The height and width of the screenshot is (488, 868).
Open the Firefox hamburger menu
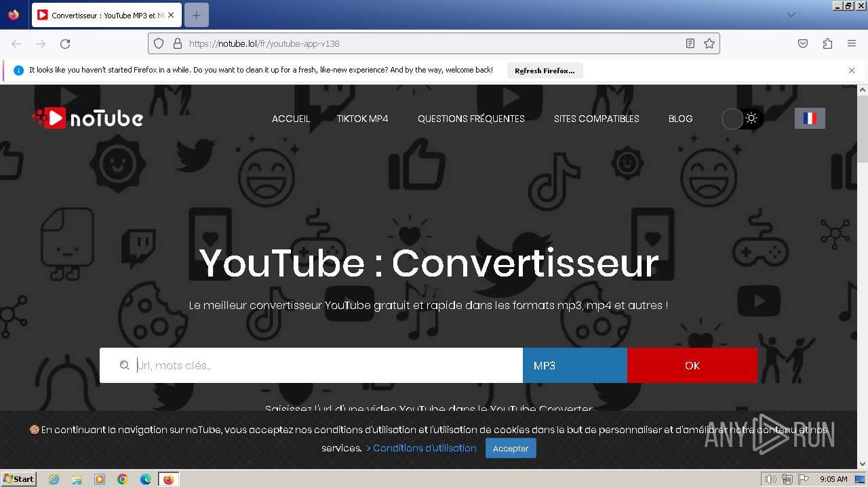[x=852, y=43]
